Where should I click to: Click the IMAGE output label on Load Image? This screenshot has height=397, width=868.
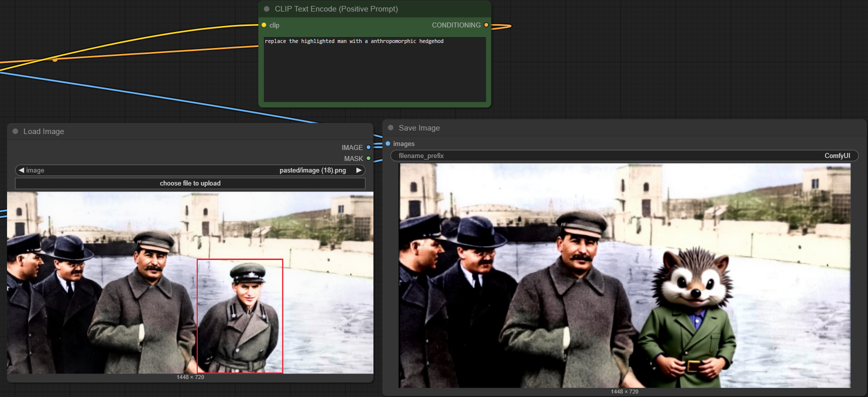coord(352,147)
